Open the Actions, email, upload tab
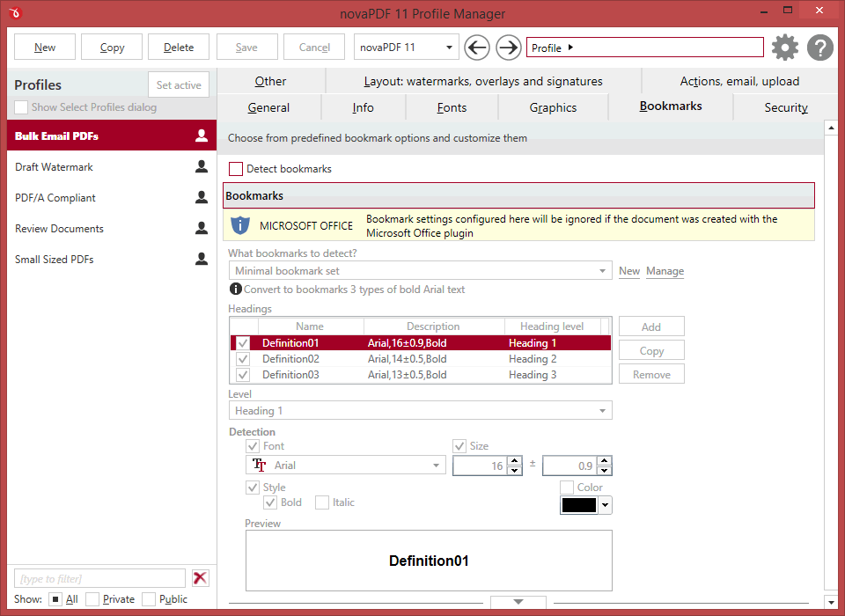845x616 pixels. pos(739,81)
